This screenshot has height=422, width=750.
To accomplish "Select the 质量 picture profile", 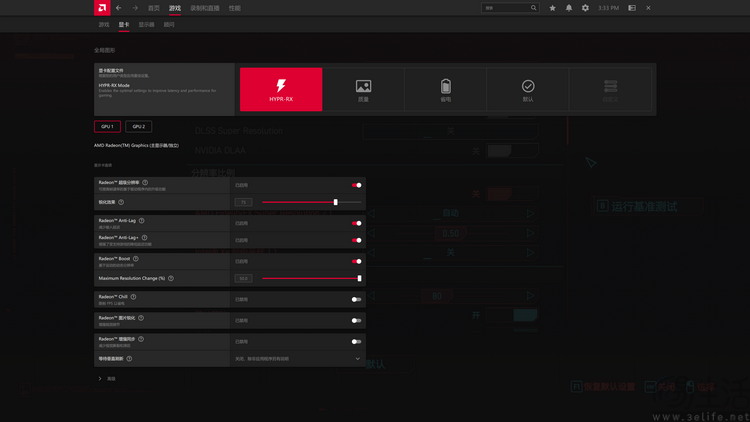I will point(364,89).
